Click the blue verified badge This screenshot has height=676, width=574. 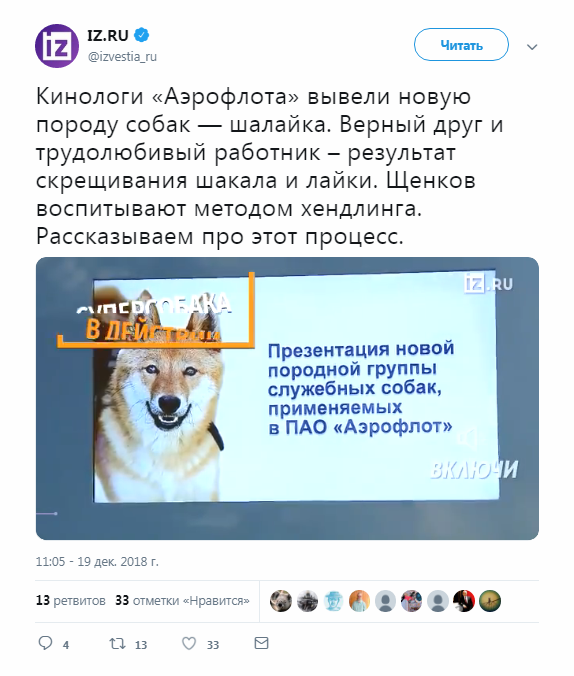[141, 35]
